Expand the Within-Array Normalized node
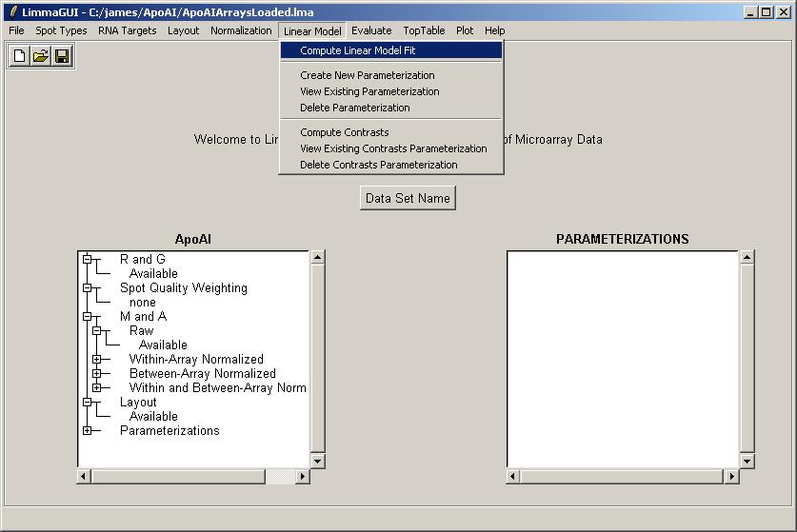 point(97,360)
